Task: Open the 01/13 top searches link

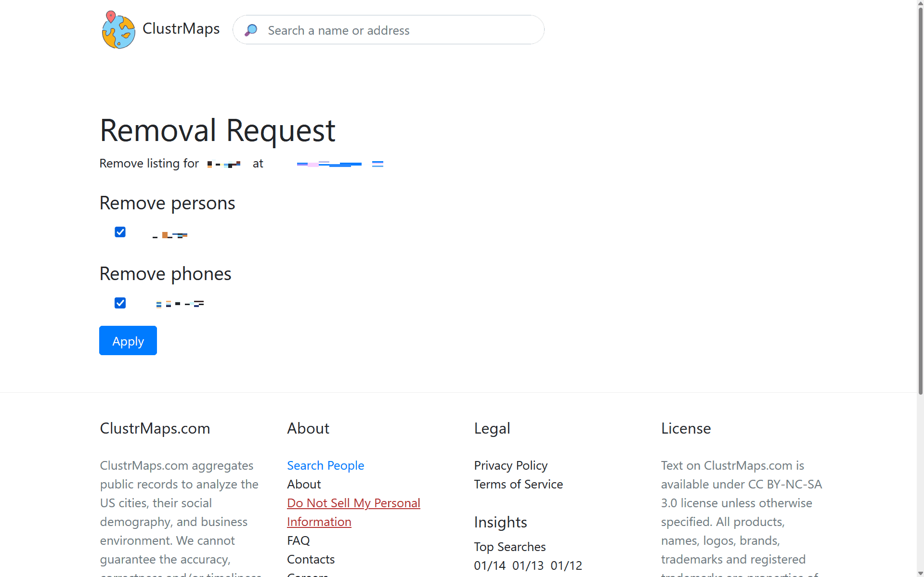Action: point(528,565)
